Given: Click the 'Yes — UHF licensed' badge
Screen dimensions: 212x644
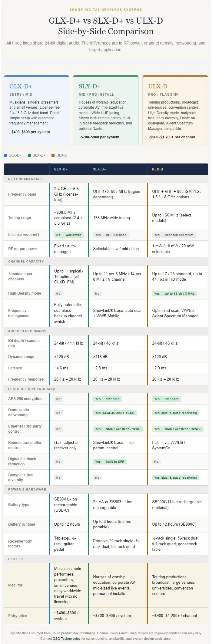Looking at the screenshot, I should (111, 235).
